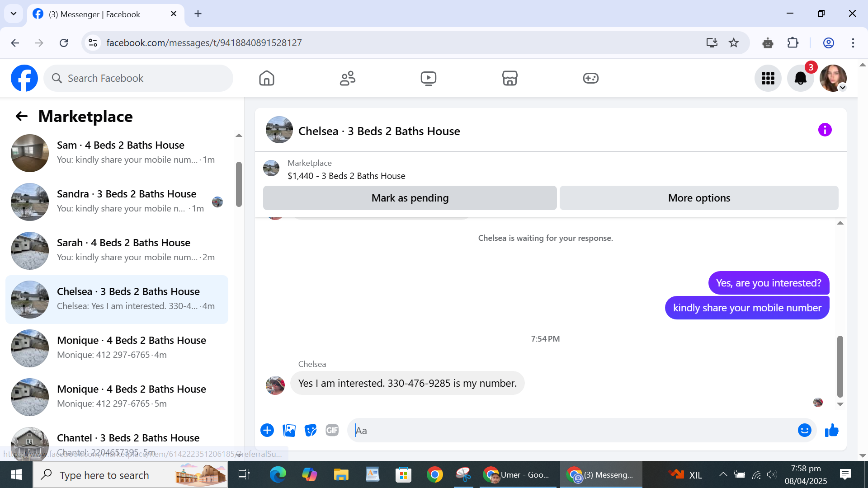Open the browser tab search dropdown arrow

pos(14,14)
